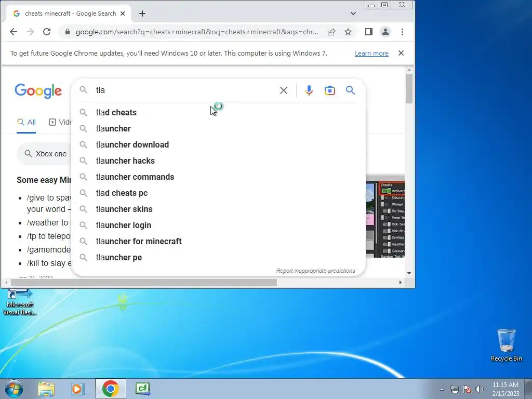The width and height of the screenshot is (532, 399).
Task: Share this page via the share icon
Action: click(331, 32)
